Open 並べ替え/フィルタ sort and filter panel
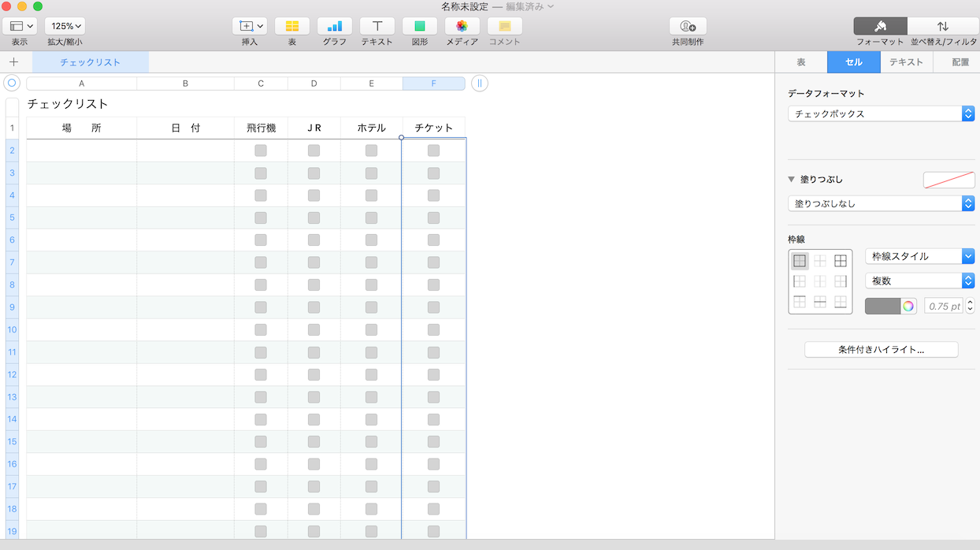 point(943,26)
